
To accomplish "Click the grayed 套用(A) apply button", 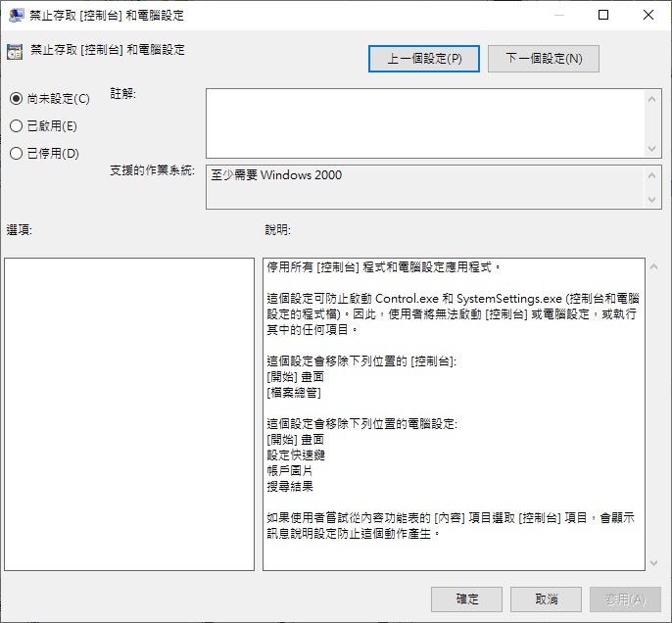I will click(625, 599).
